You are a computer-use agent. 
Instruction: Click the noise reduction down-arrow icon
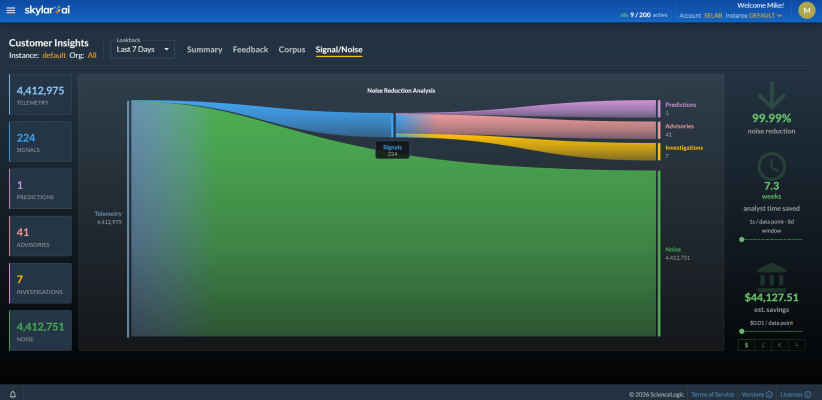click(x=771, y=95)
